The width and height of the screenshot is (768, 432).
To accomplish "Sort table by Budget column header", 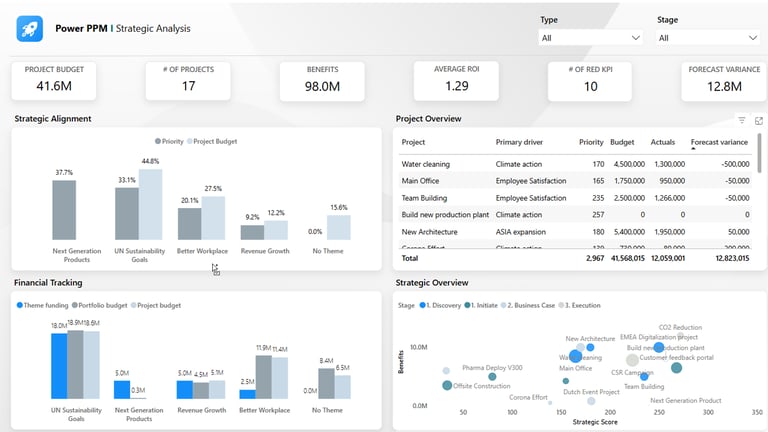I will (x=622, y=142).
